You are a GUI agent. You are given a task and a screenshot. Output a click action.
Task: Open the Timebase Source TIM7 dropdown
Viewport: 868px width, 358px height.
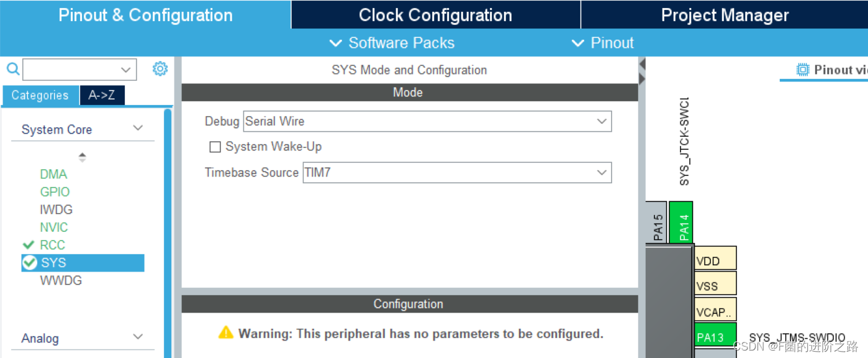pyautogui.click(x=600, y=173)
